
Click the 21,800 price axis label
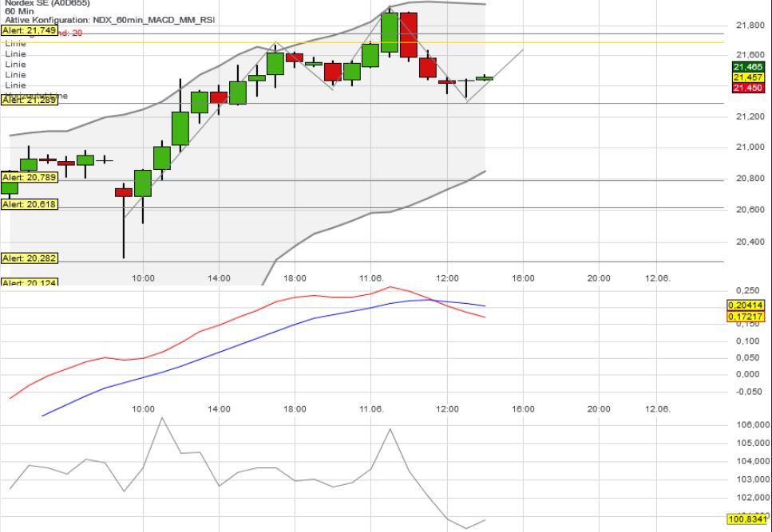point(750,25)
